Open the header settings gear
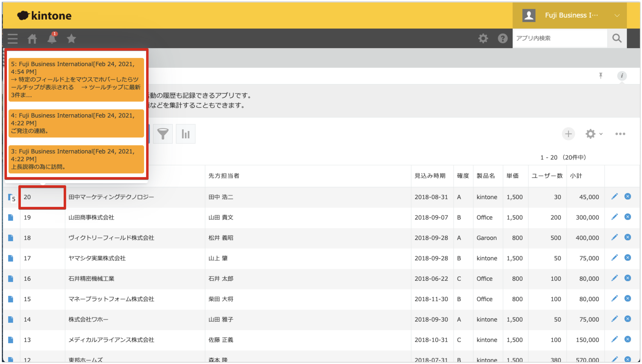642x364 pixels. (x=483, y=38)
